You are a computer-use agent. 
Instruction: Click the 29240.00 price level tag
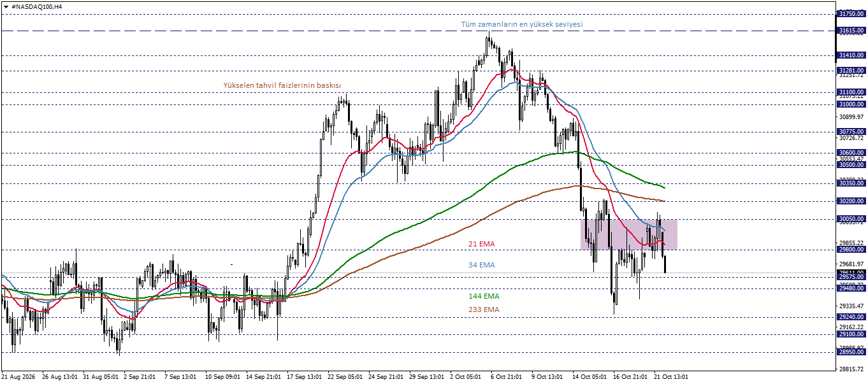pos(851,317)
